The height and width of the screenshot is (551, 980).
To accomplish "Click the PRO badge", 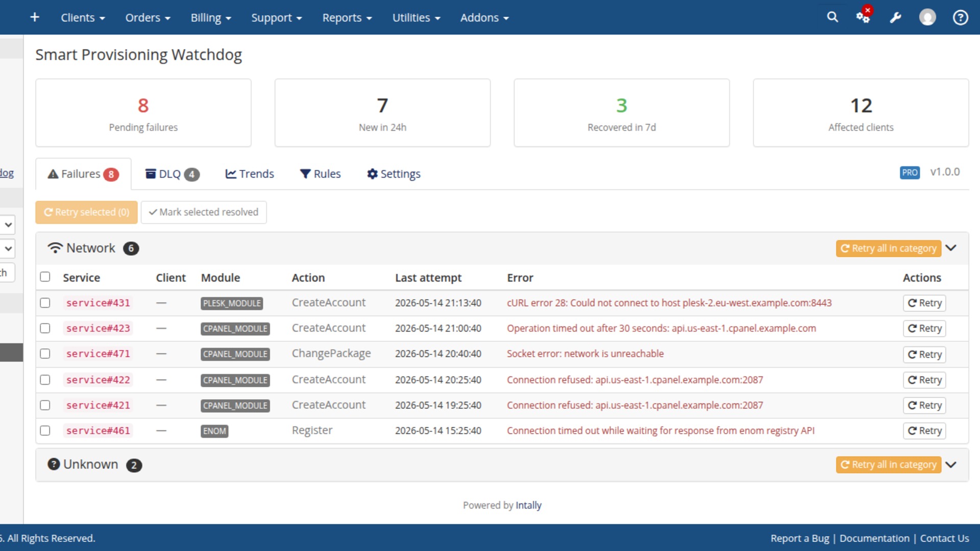I will click(910, 172).
